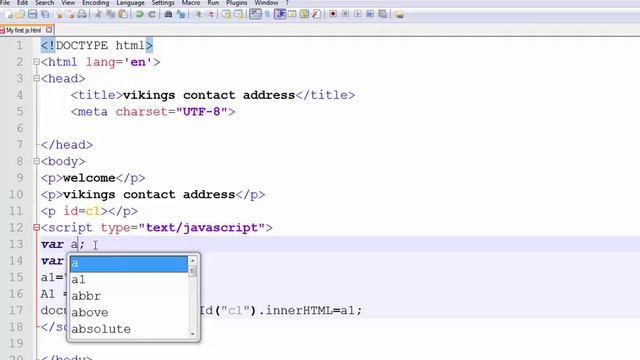
Task: Click on 'vikings contact address' title text
Action: coord(209,95)
